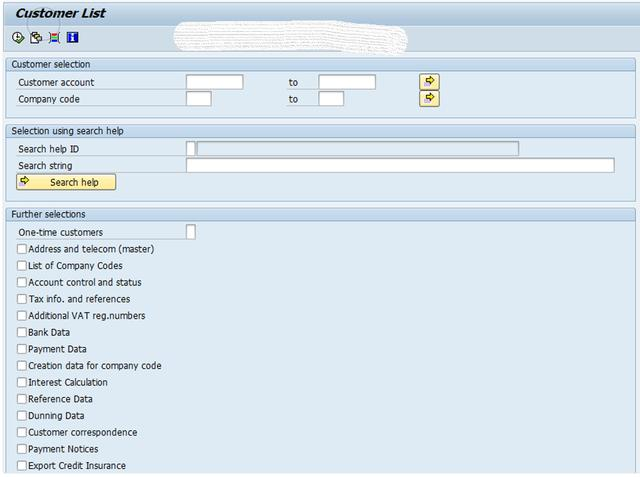Tick the List of Company Codes checkbox
This screenshot has height=477, width=640.
22,266
